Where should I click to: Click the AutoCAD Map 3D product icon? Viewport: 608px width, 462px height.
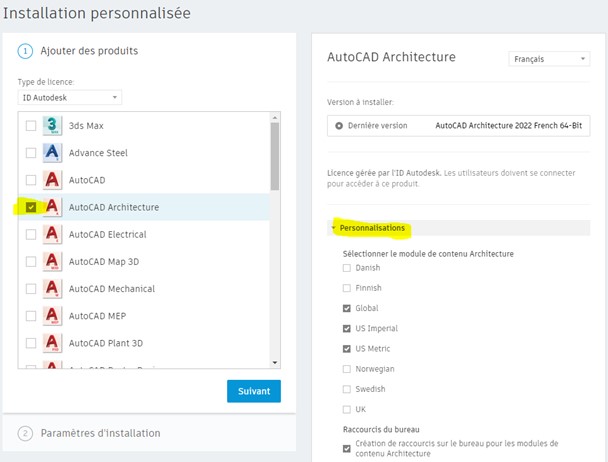click(52, 261)
